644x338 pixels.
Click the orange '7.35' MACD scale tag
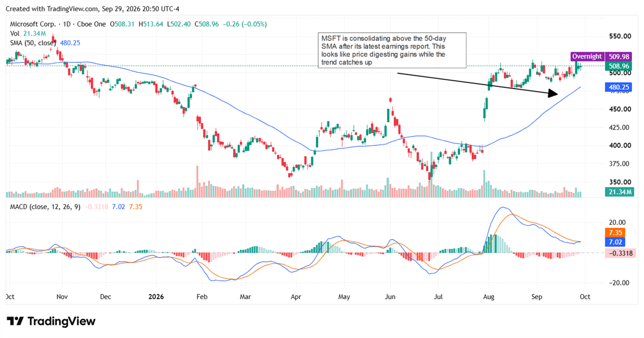point(614,233)
